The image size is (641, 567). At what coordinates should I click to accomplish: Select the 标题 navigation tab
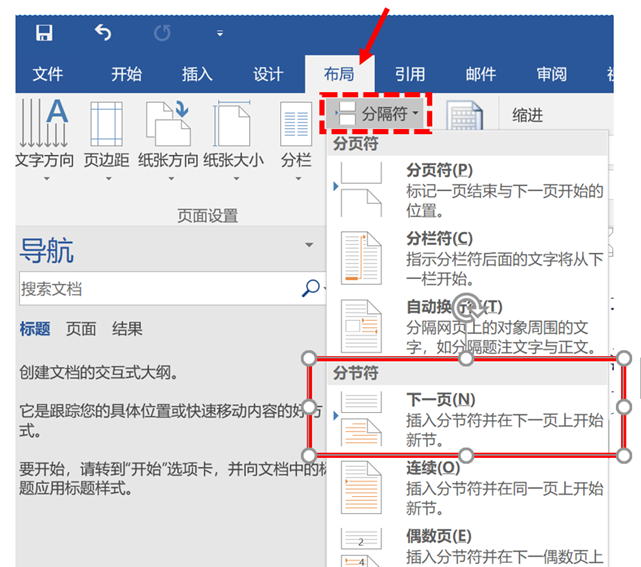pyautogui.click(x=35, y=329)
